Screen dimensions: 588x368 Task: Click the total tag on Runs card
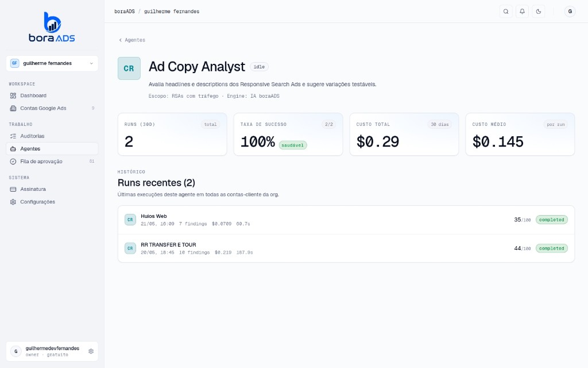pyautogui.click(x=210, y=125)
